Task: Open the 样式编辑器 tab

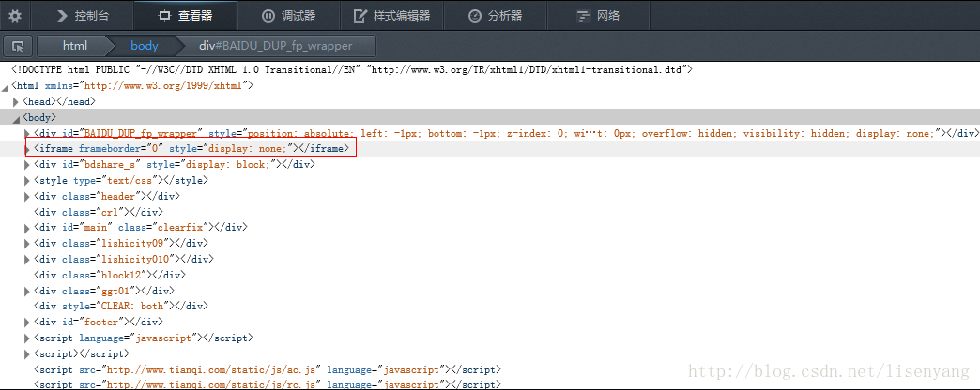Action: (x=391, y=16)
